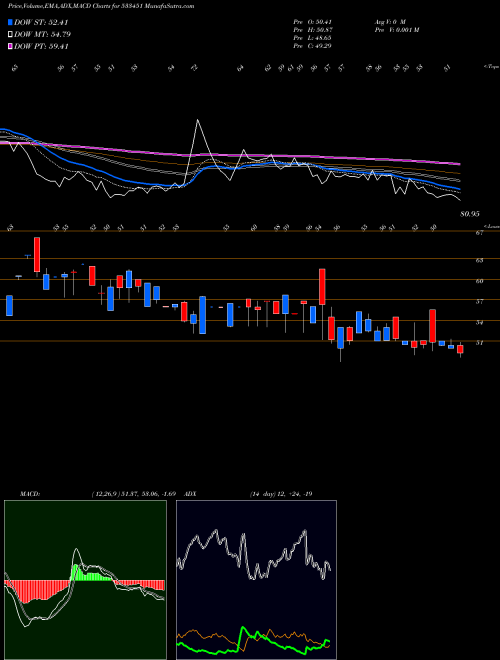
Task: Click inside the ADX indicator panel
Action: [256, 580]
